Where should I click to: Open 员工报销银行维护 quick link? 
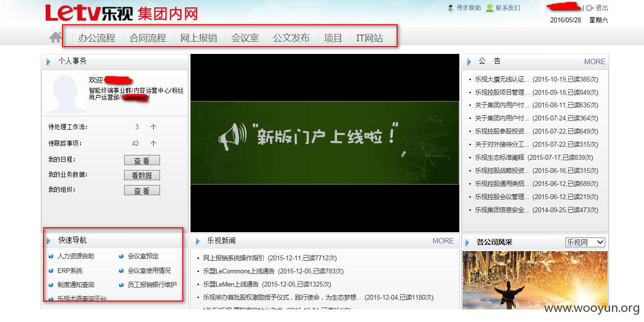coord(152,285)
